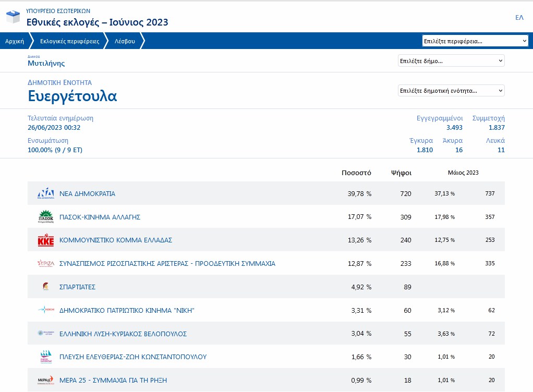Select Εκλογικές περιφέρειες in the breadcrumb
Viewport: 533px width, 392px height.
[69, 41]
